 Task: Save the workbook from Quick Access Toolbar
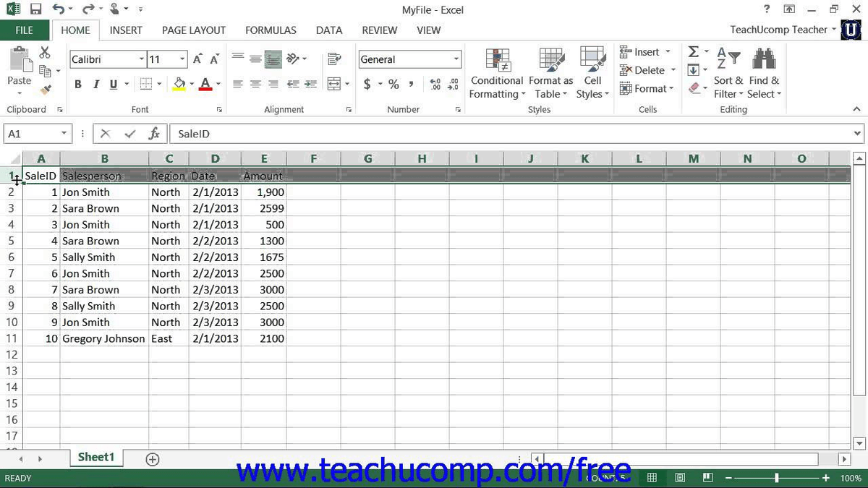click(x=37, y=10)
